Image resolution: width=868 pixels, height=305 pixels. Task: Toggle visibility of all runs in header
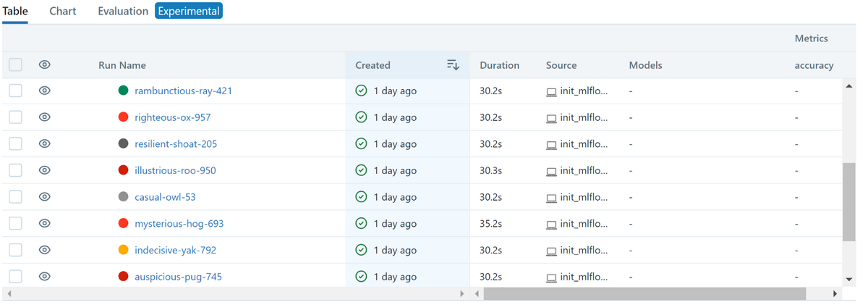(44, 64)
